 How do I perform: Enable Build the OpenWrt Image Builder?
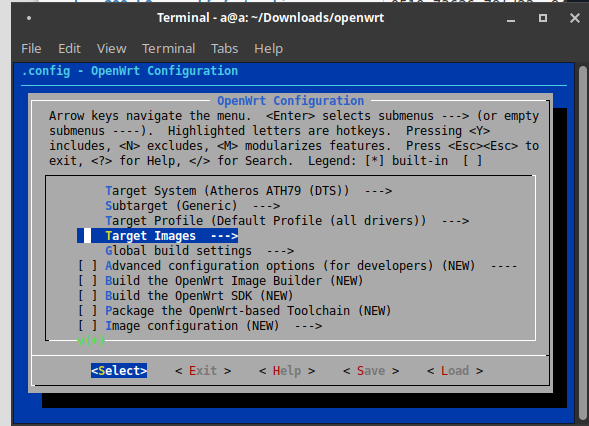coord(87,281)
